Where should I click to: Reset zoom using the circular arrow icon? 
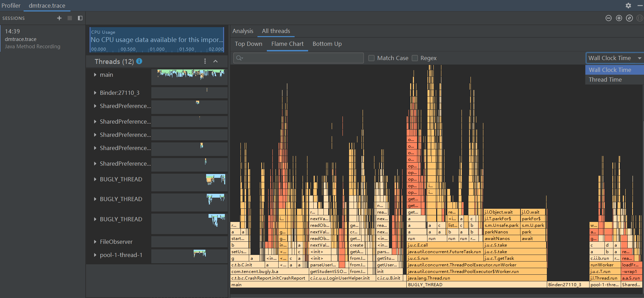coord(629,18)
